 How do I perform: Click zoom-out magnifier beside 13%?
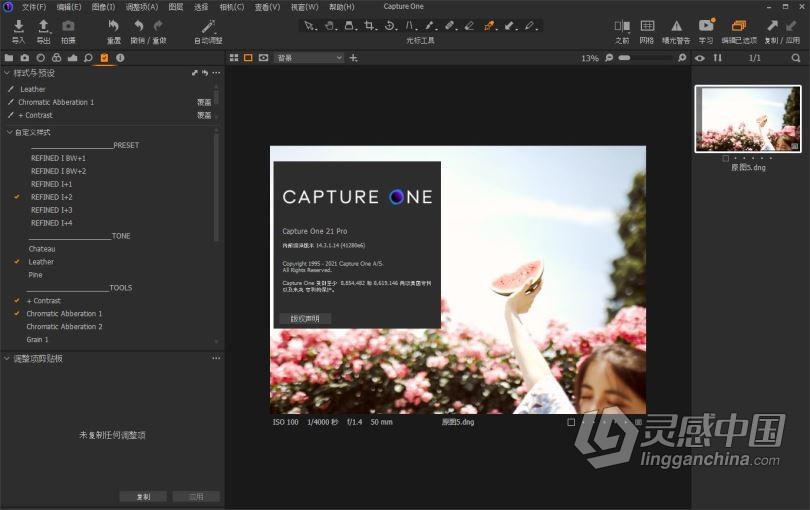tap(609, 58)
